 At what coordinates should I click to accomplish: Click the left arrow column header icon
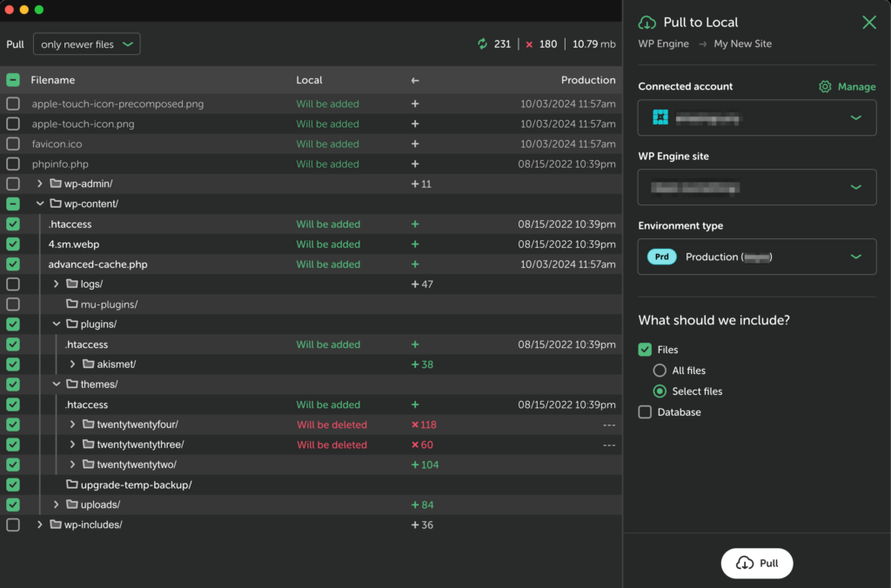click(415, 80)
